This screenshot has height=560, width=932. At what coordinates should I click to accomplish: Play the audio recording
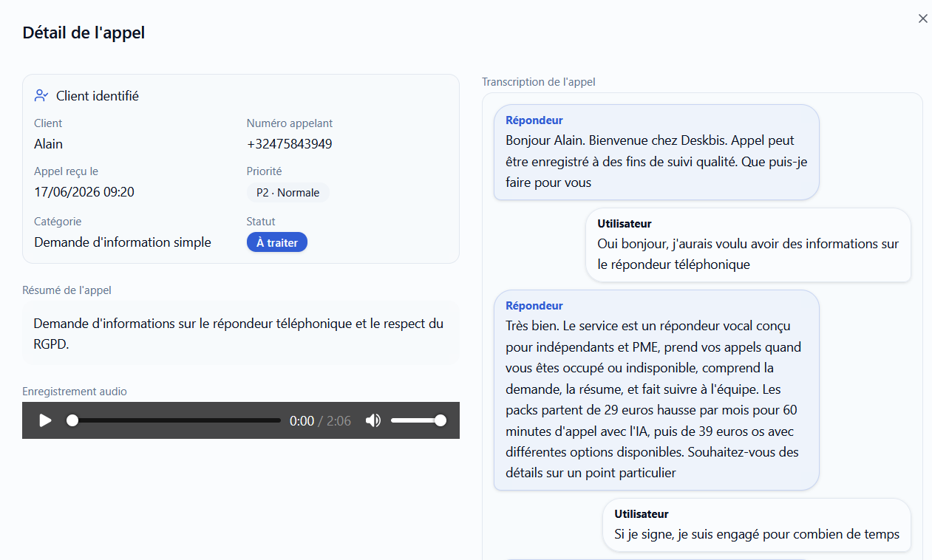(x=45, y=420)
